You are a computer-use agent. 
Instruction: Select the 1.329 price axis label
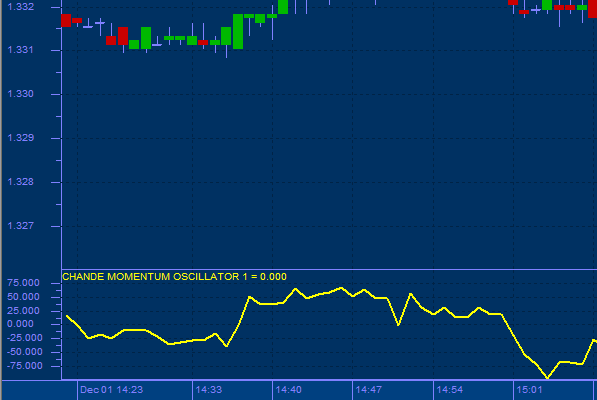pyautogui.click(x=21, y=138)
